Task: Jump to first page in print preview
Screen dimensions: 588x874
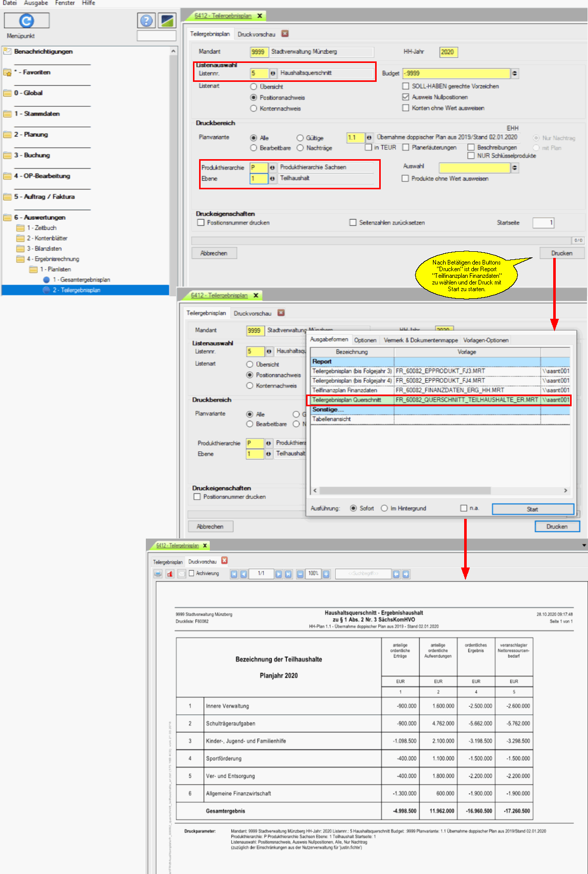Action: [234, 574]
